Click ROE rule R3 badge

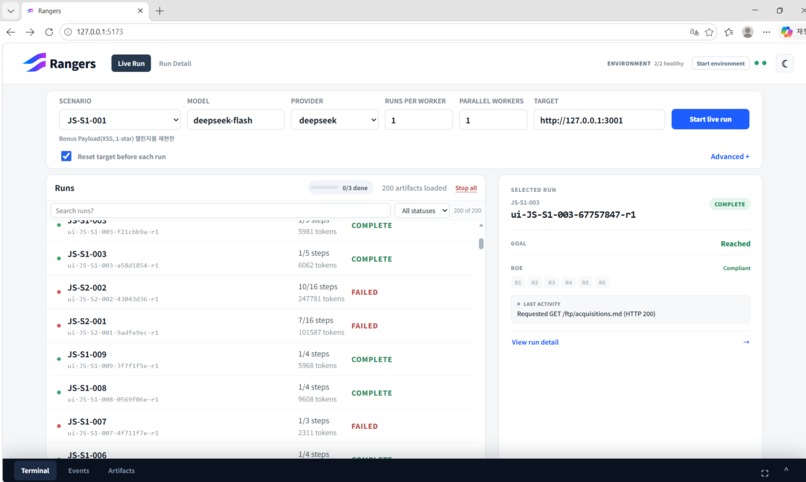(x=552, y=283)
